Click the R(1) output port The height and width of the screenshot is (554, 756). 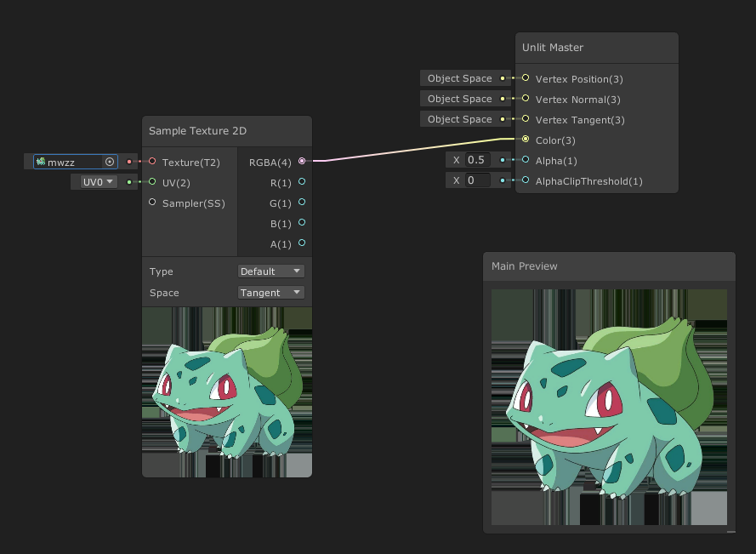pos(302,182)
